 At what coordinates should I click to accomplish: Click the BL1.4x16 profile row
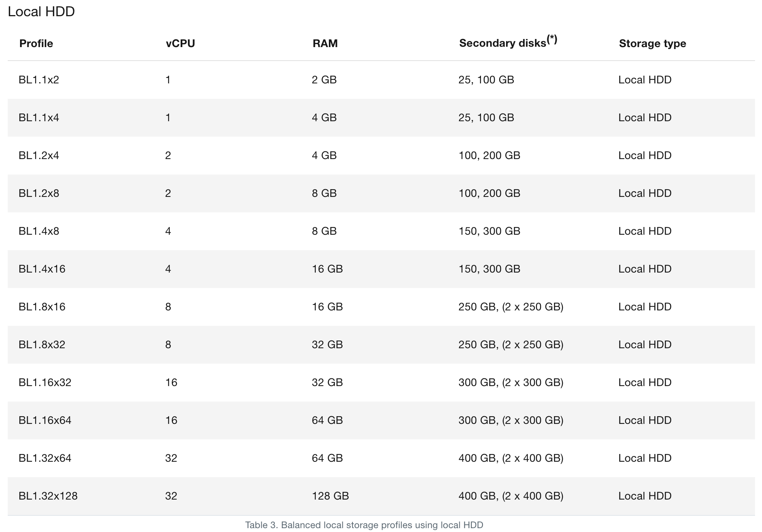[42, 269]
